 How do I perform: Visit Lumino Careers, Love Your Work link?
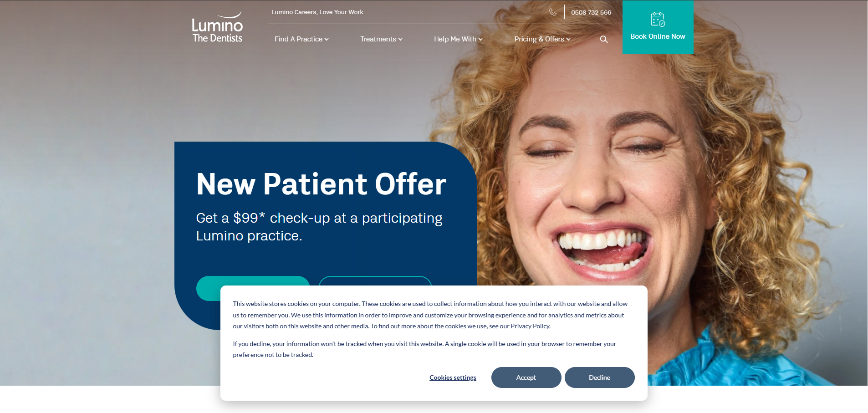point(317,12)
